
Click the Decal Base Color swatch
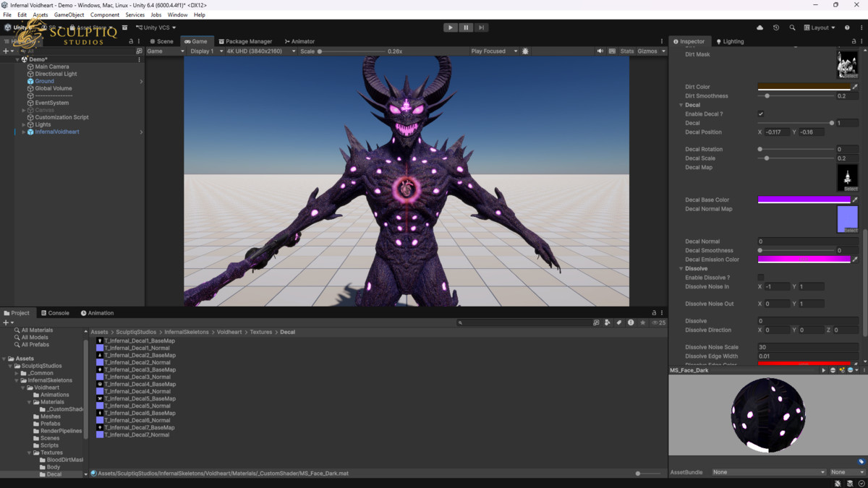tap(804, 200)
